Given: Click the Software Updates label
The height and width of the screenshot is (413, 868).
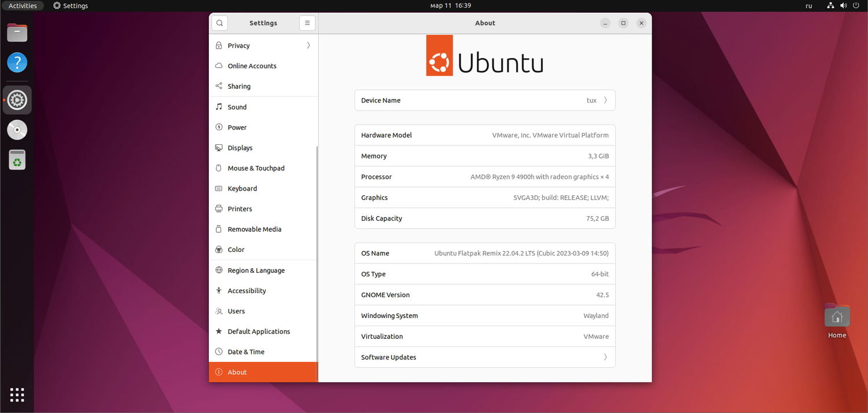Looking at the screenshot, I should (x=388, y=357).
